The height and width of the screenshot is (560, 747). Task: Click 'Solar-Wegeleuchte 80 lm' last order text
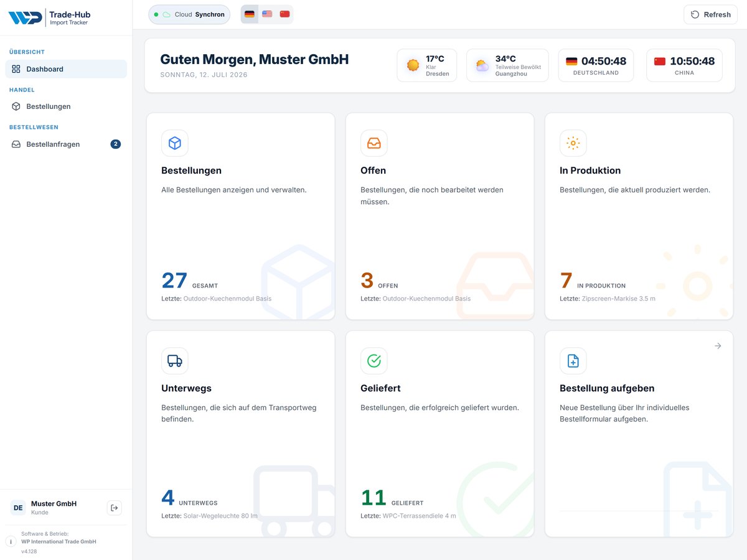click(x=220, y=516)
